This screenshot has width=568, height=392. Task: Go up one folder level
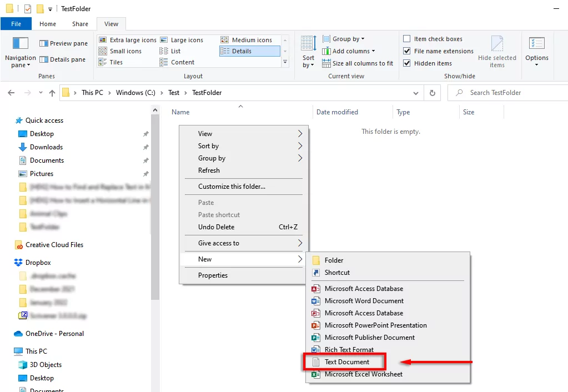(52, 93)
